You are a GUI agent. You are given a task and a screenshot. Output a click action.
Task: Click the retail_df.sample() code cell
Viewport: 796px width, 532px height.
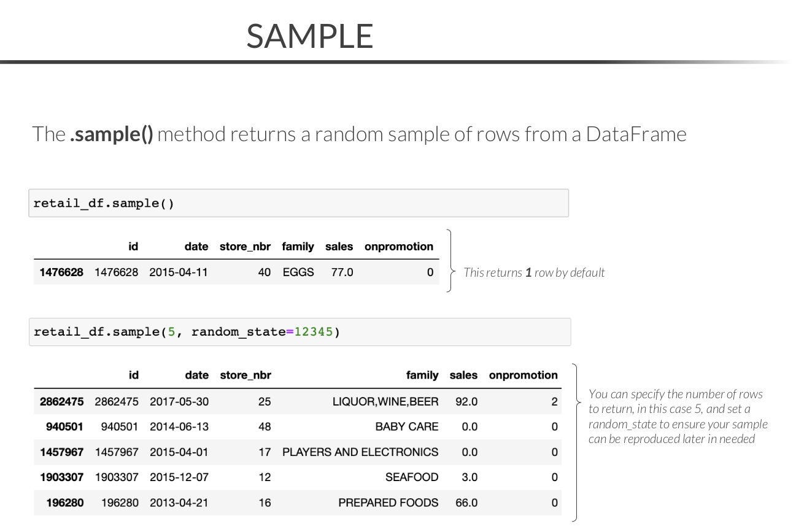tap(298, 203)
